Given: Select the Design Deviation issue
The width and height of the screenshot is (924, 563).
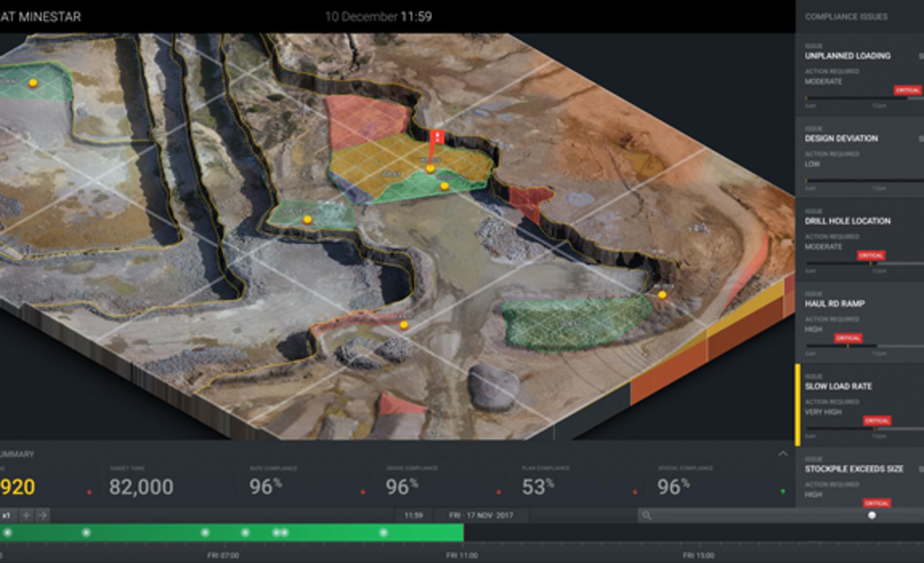Looking at the screenshot, I should click(841, 139).
